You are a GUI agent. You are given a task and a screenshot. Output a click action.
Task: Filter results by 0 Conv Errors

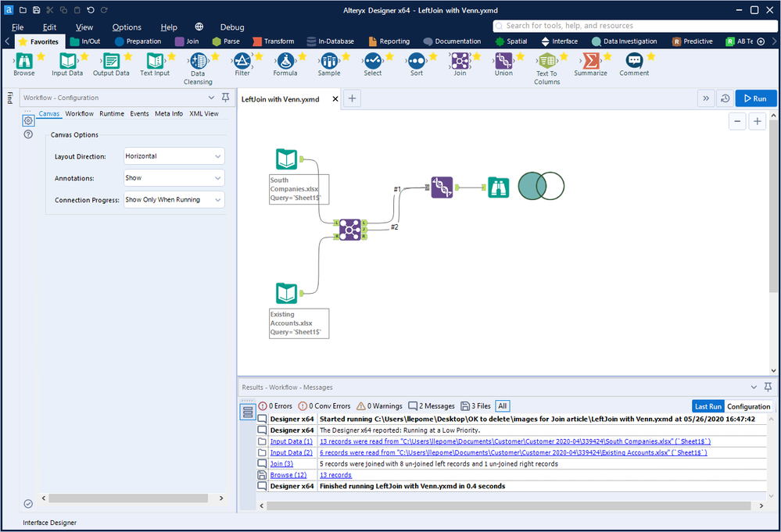(x=324, y=406)
